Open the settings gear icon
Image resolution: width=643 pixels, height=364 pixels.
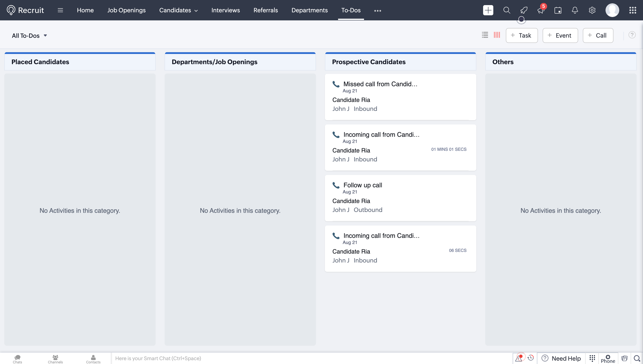592,10
